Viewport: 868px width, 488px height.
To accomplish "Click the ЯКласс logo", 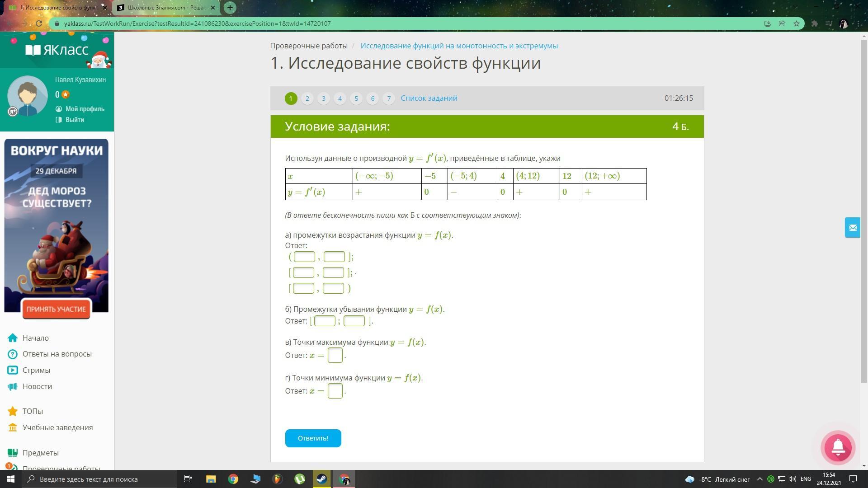I will coord(57,50).
